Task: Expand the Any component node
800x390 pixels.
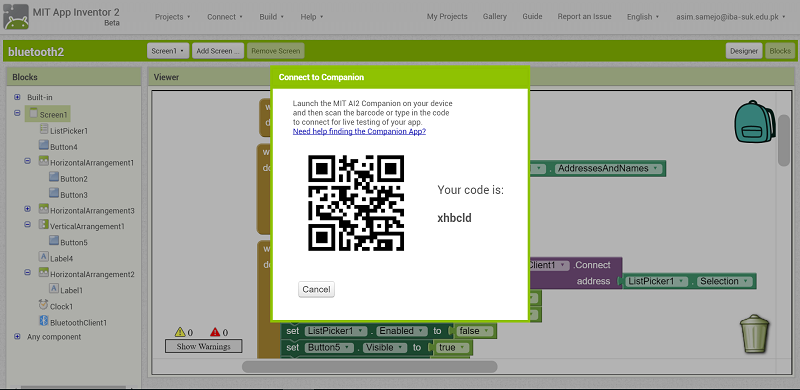Action: [x=17, y=336]
